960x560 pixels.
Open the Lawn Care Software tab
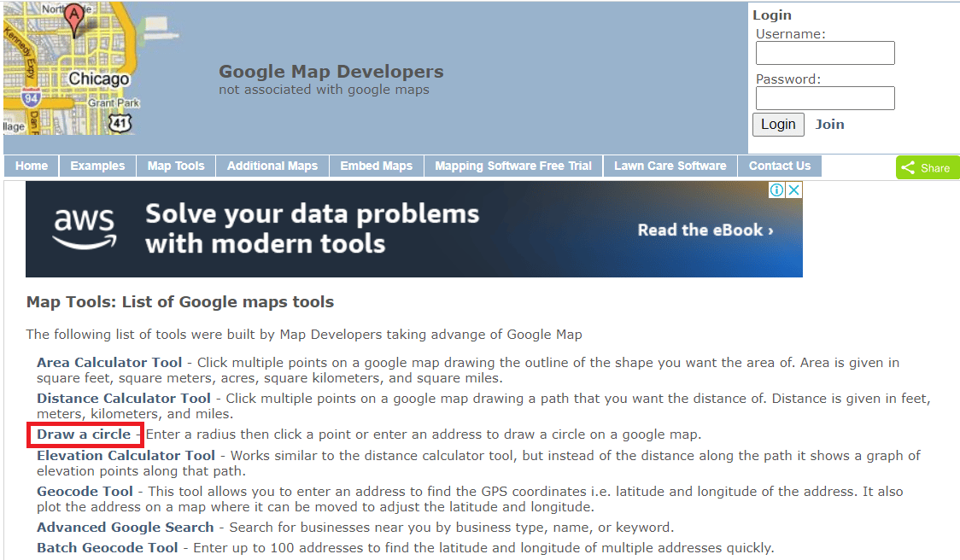[x=670, y=166]
